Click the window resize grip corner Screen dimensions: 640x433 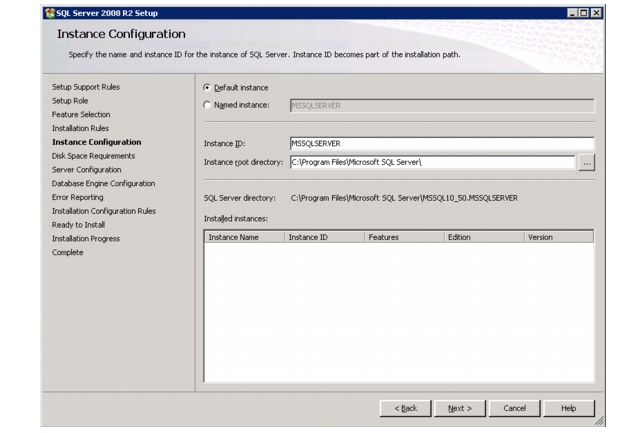599,421
